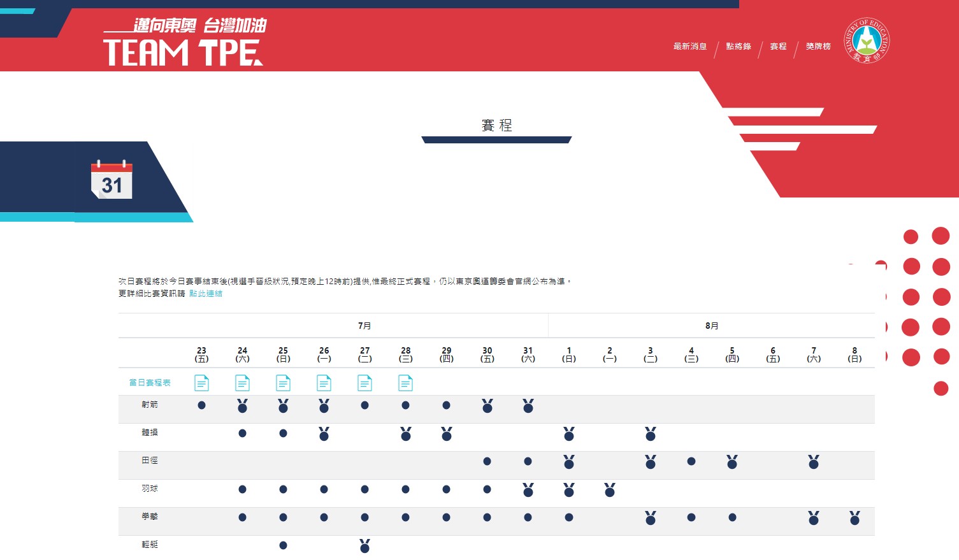The height and width of the screenshot is (560, 959).
Task: Select the 4 (三) date column header
Action: click(x=691, y=355)
